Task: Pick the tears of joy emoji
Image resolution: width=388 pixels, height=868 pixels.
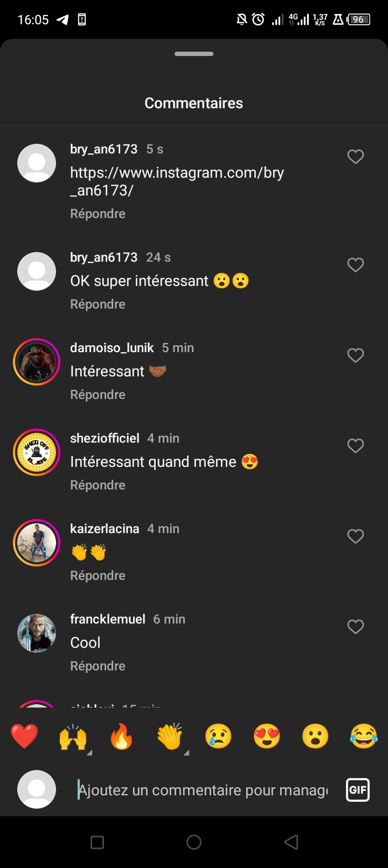Action: click(364, 737)
